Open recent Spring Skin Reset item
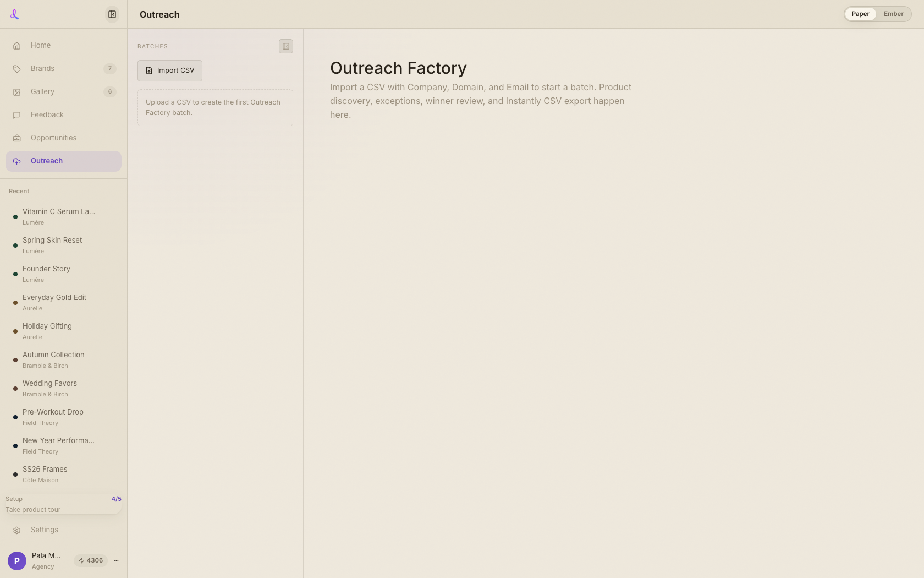Image resolution: width=924 pixels, height=578 pixels. coord(63,246)
